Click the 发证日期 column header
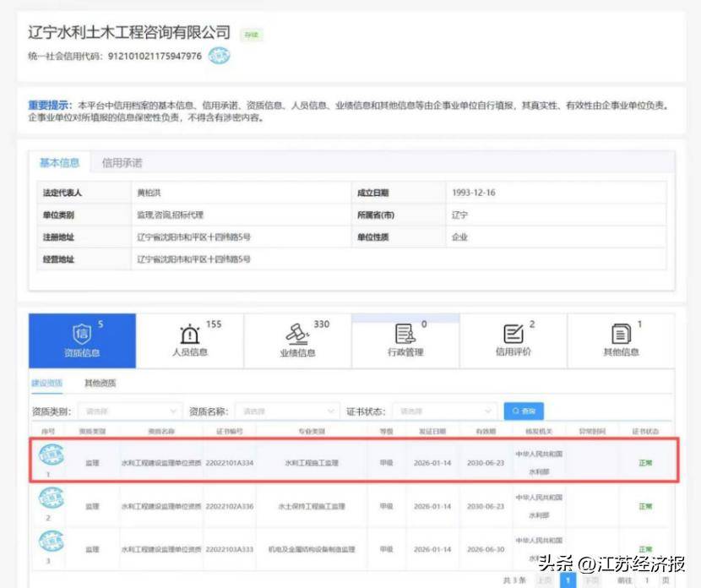The width and height of the screenshot is (701, 588). click(432, 432)
